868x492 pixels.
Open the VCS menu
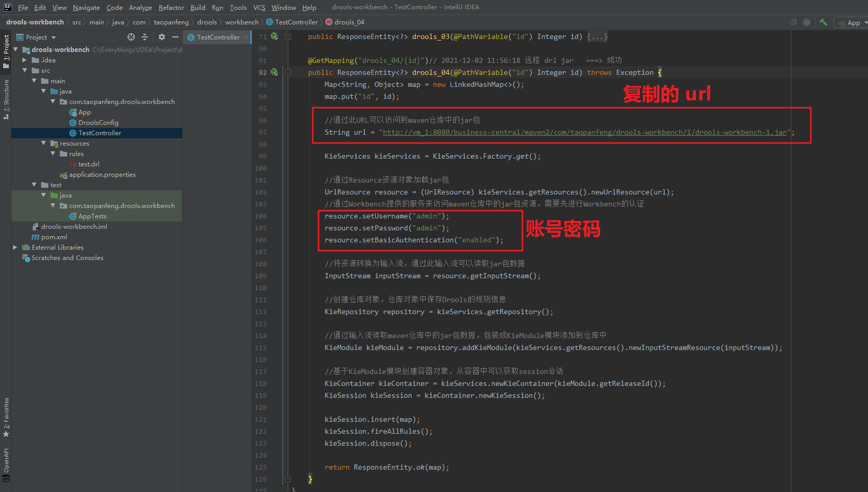(259, 7)
